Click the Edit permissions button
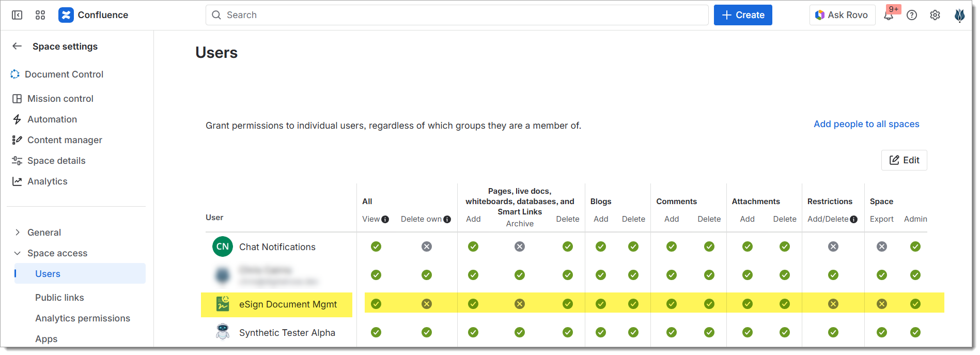This screenshot has height=355, width=980. tap(904, 160)
